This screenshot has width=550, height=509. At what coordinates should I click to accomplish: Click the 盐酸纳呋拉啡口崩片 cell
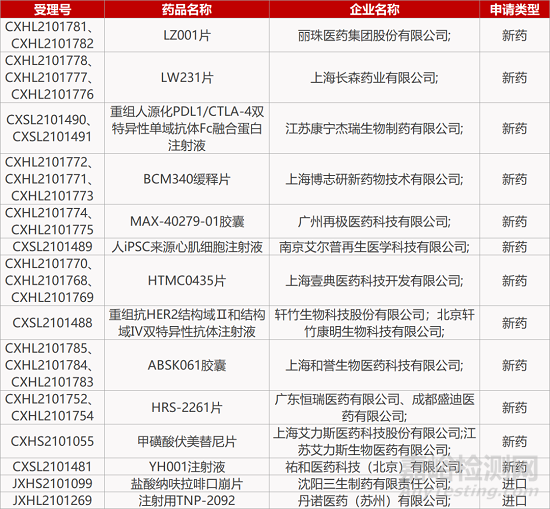click(x=187, y=484)
